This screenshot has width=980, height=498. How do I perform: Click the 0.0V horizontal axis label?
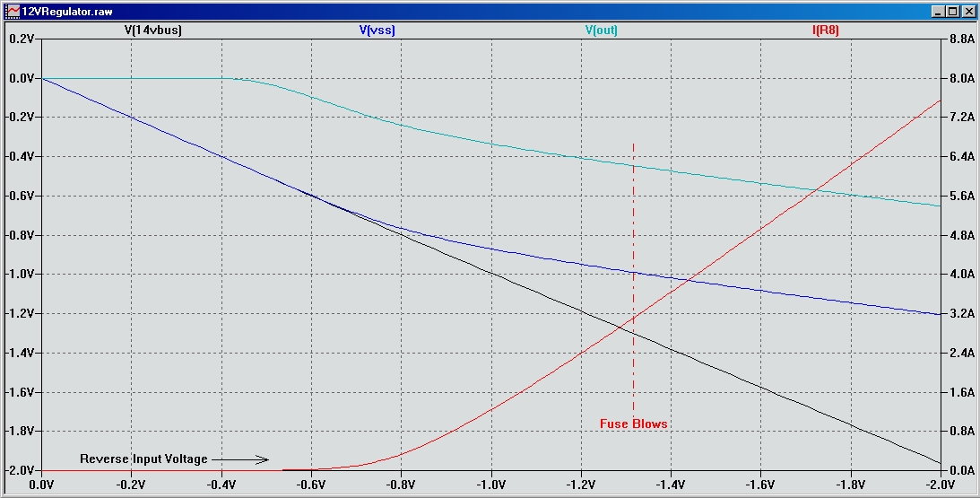(42, 485)
